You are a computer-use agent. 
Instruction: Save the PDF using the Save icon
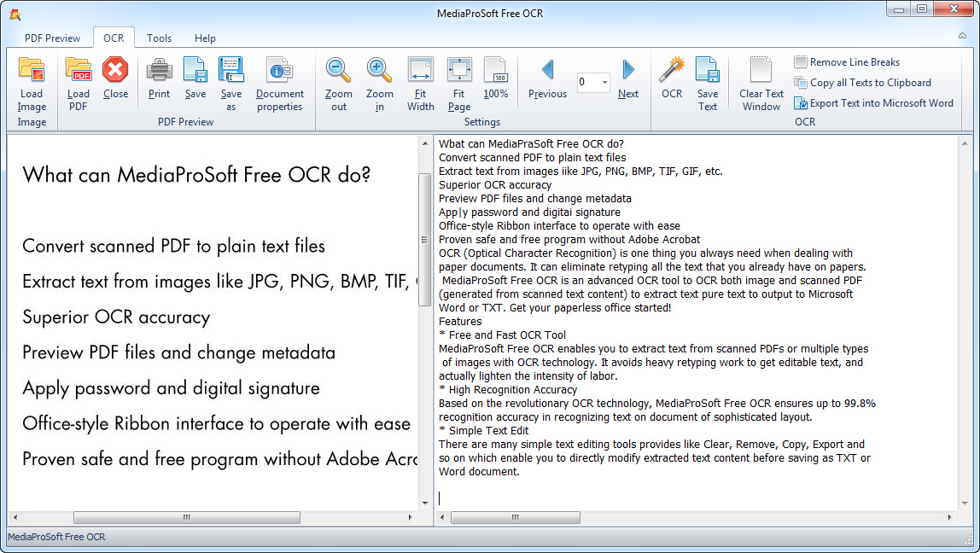195,69
